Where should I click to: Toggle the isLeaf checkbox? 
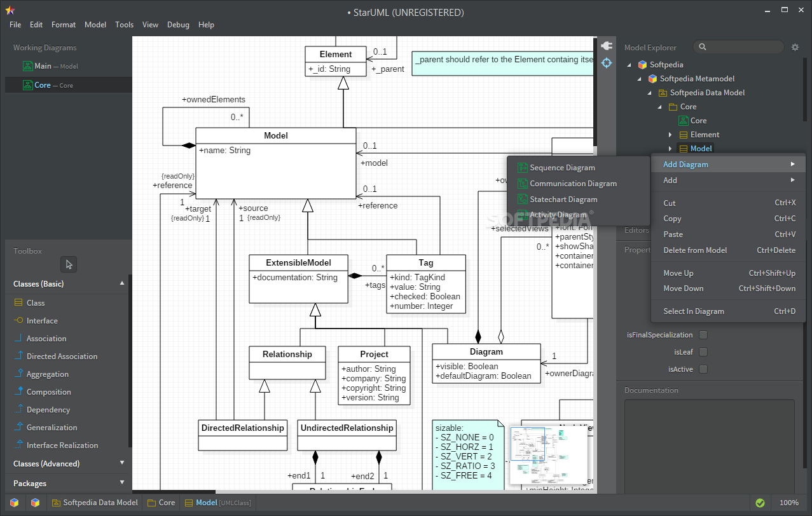(x=703, y=352)
